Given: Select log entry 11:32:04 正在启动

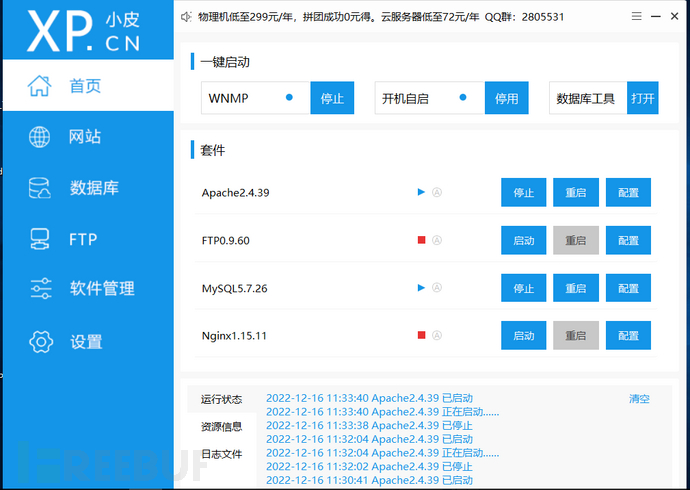Looking at the screenshot, I should [382, 453].
